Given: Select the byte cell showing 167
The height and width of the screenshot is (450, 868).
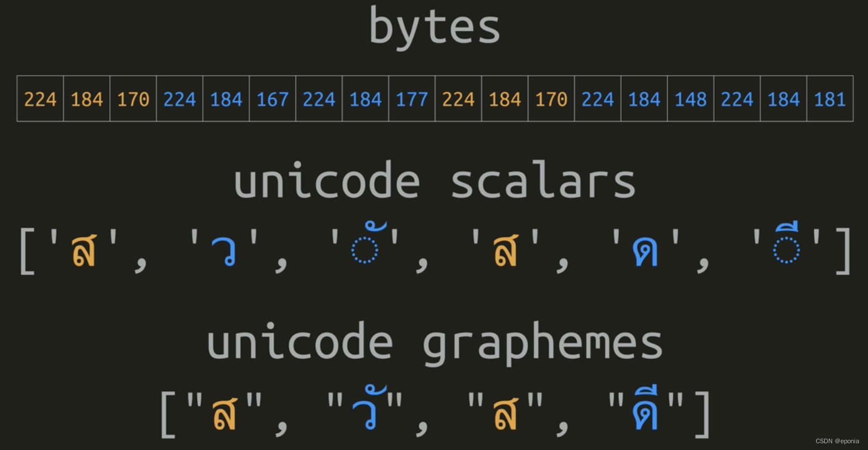Looking at the screenshot, I should click(x=273, y=99).
